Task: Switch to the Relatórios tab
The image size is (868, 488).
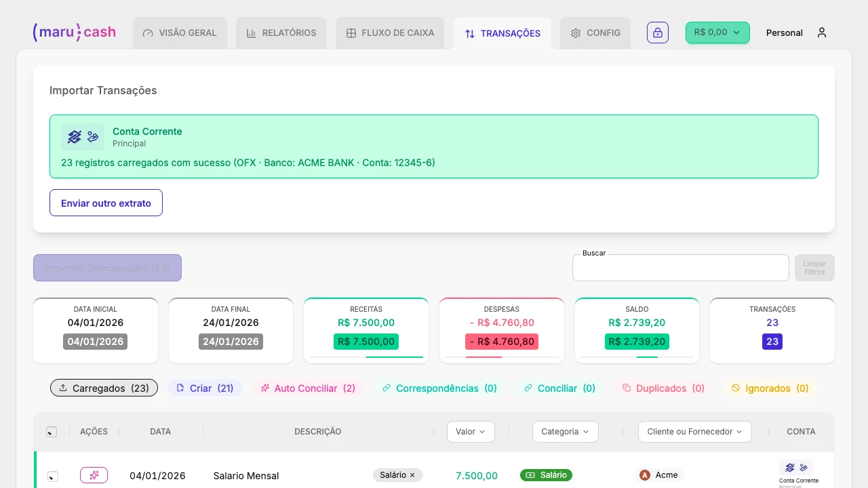Action: [281, 33]
